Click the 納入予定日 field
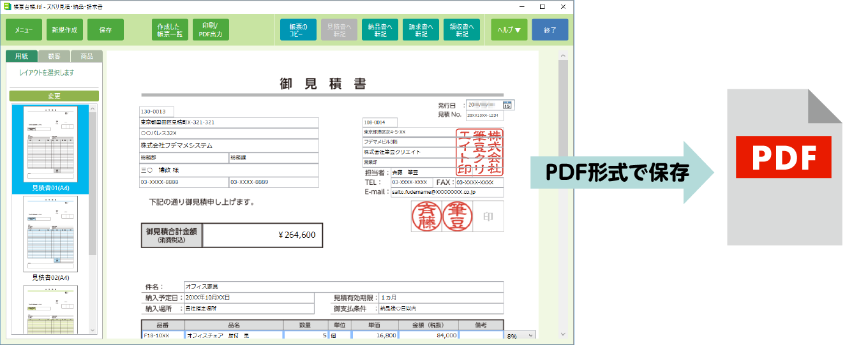 [248, 298]
